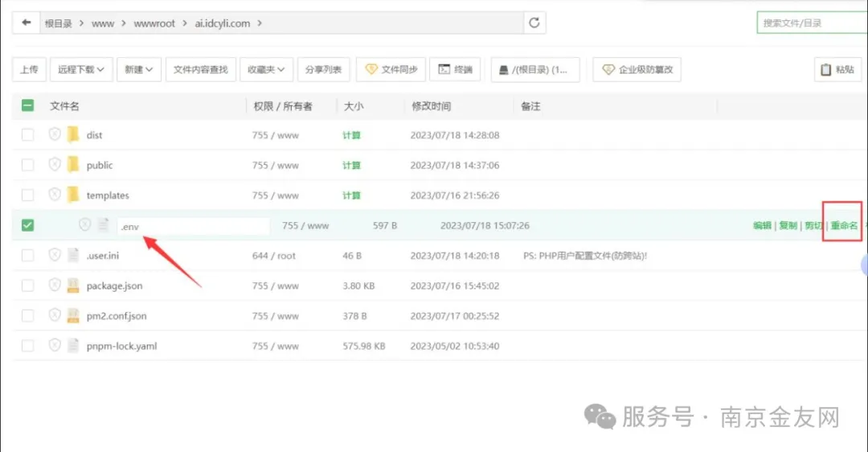Image resolution: width=868 pixels, height=452 pixels.
Task: Sort by 修改时间 column header
Action: tap(431, 106)
